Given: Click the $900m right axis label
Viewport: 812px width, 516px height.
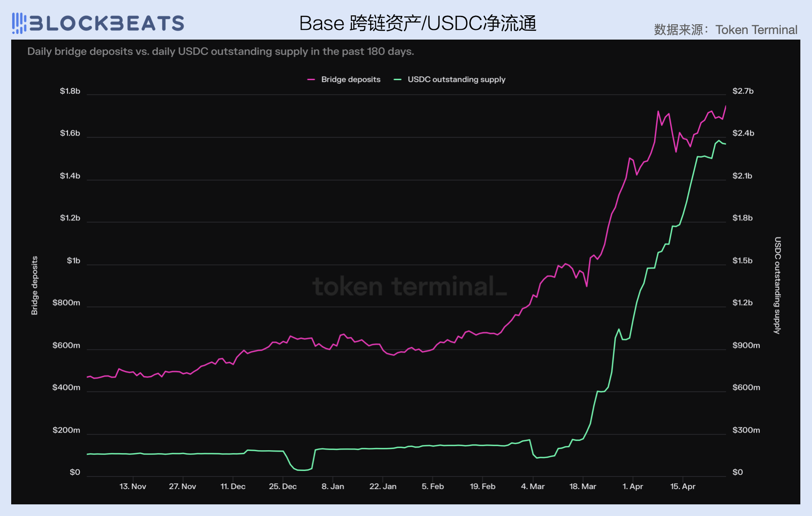Looking at the screenshot, I should [746, 346].
